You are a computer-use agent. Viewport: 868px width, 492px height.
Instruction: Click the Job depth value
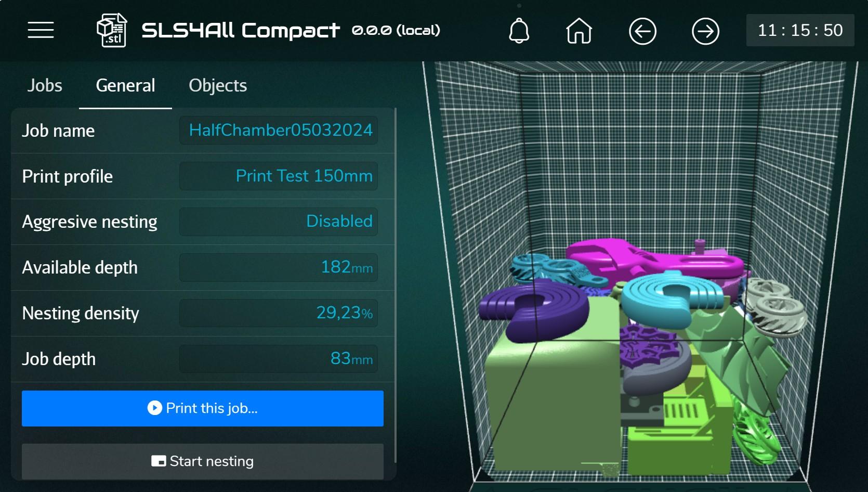click(279, 359)
